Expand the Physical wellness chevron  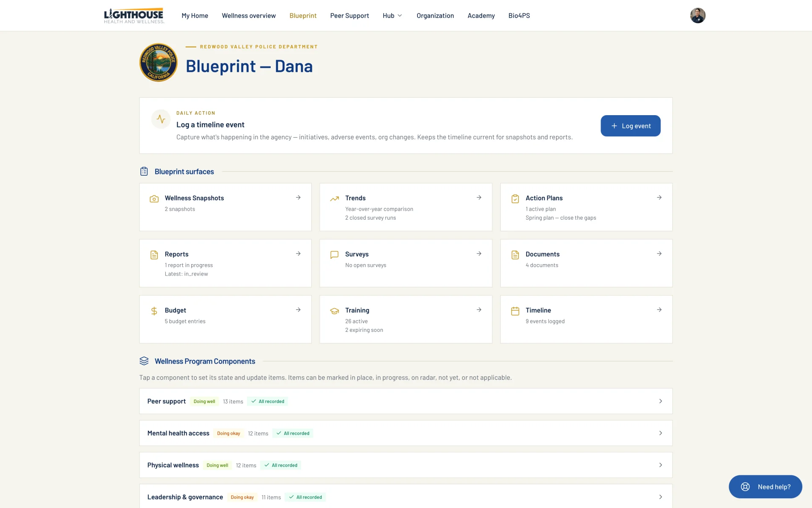click(661, 465)
